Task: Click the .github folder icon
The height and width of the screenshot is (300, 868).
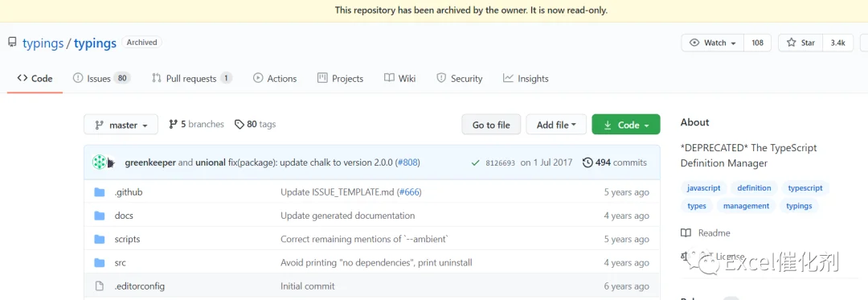Action: click(100, 192)
